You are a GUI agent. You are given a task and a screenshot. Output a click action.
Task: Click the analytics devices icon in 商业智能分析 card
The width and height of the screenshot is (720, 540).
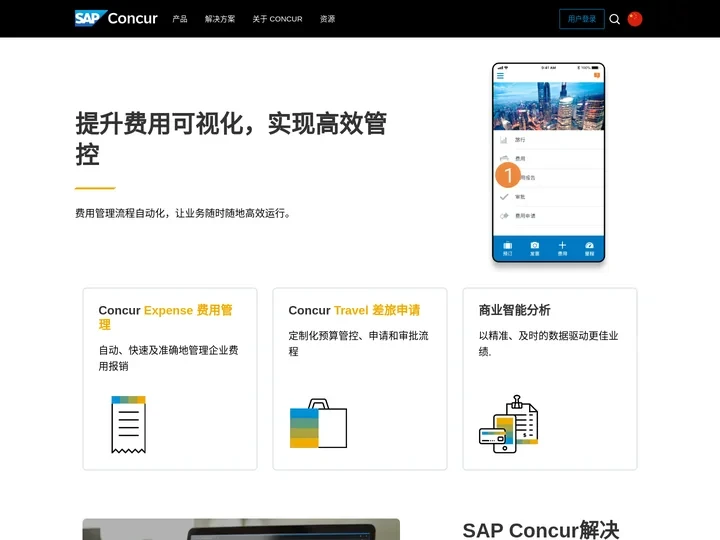click(508, 424)
